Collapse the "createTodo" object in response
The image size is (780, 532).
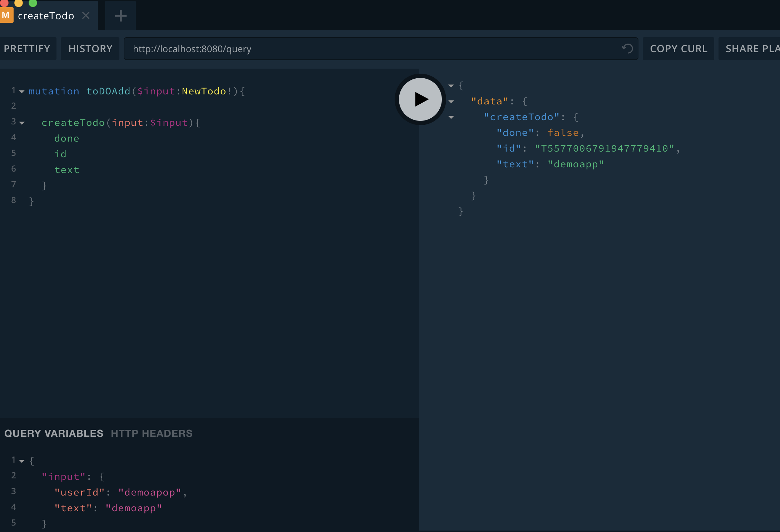click(x=451, y=117)
